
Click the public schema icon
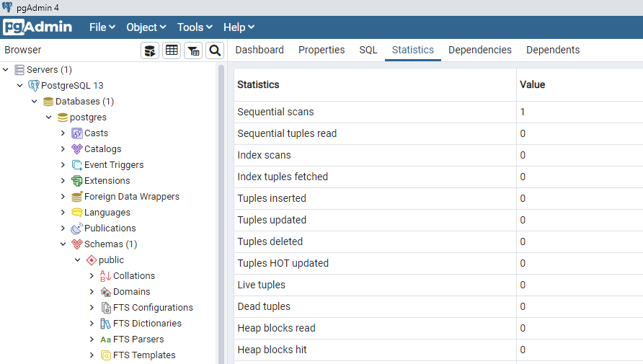click(x=91, y=260)
